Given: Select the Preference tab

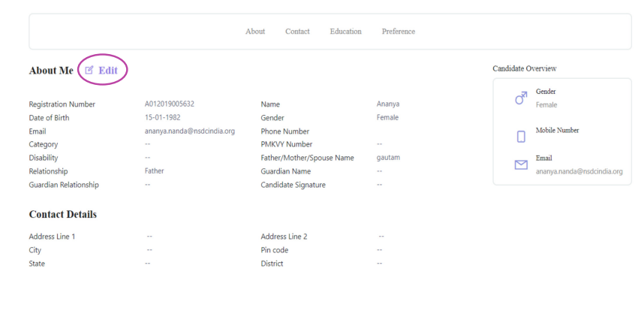Looking at the screenshot, I should [x=398, y=32].
